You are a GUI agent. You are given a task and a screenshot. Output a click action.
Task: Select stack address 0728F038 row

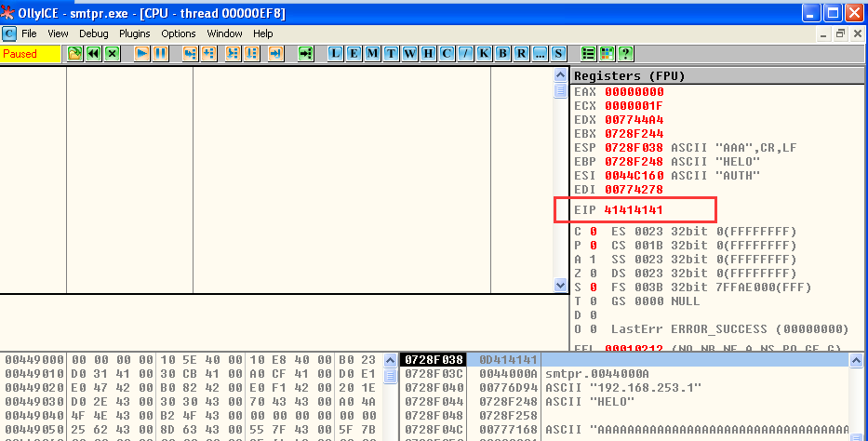click(x=432, y=359)
